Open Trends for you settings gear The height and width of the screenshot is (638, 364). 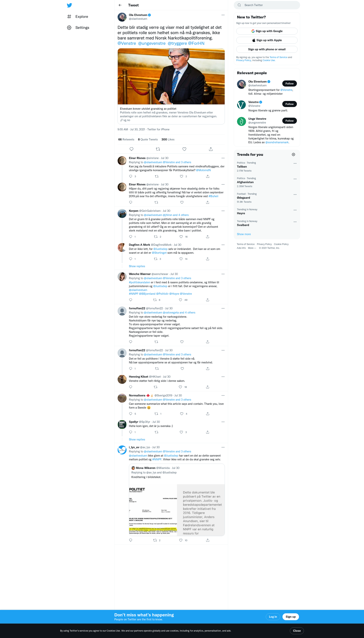click(293, 155)
